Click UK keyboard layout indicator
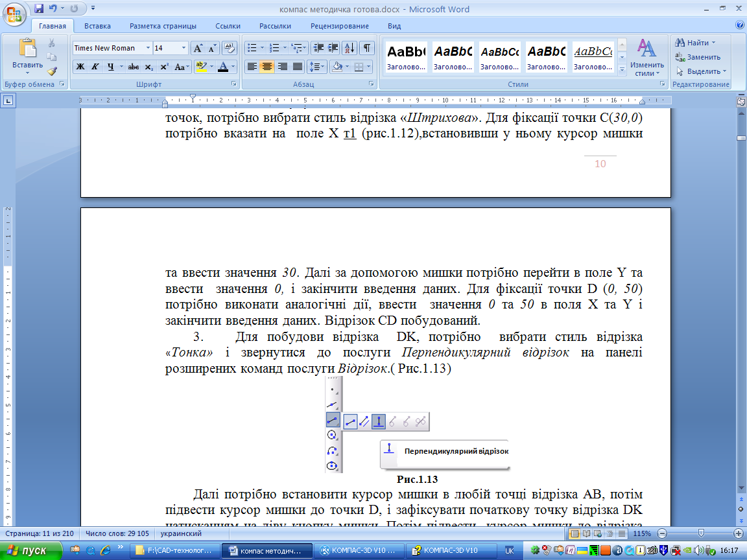747x560 pixels. (x=509, y=551)
